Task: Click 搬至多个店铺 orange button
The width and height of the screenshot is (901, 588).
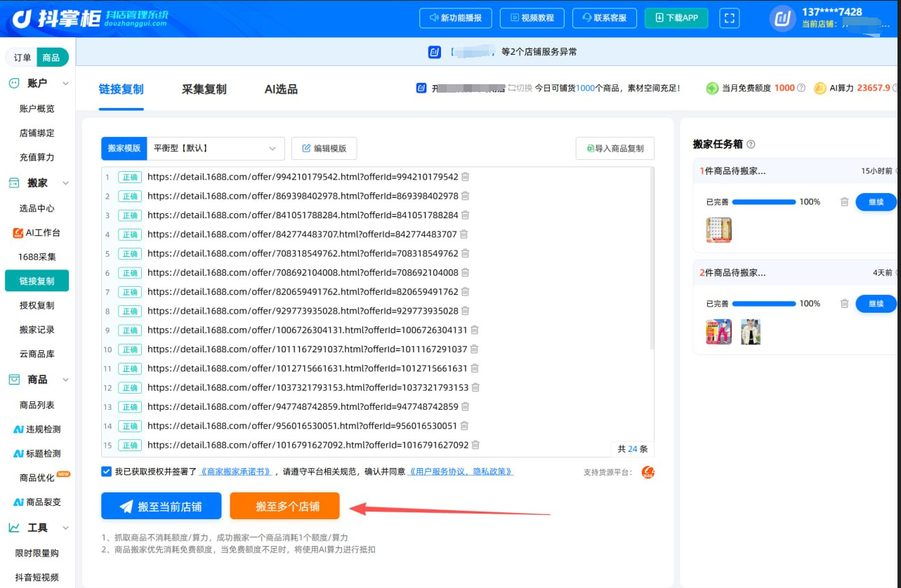Action: (284, 506)
